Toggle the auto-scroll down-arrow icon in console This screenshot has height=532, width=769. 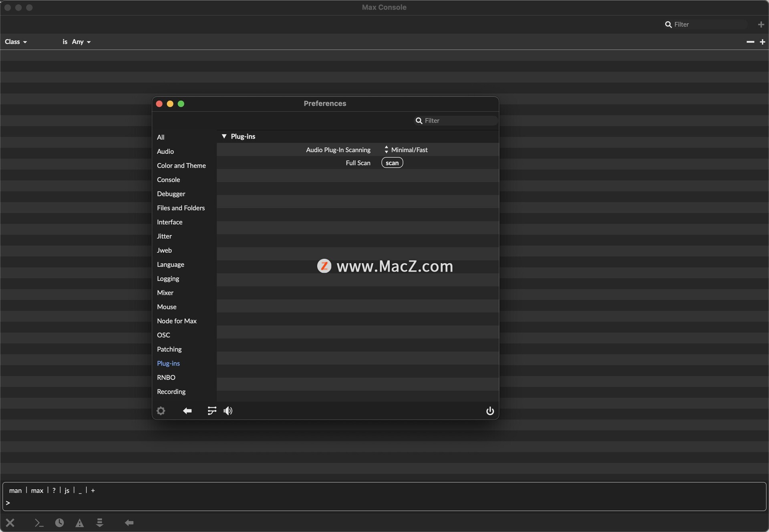tap(100, 523)
